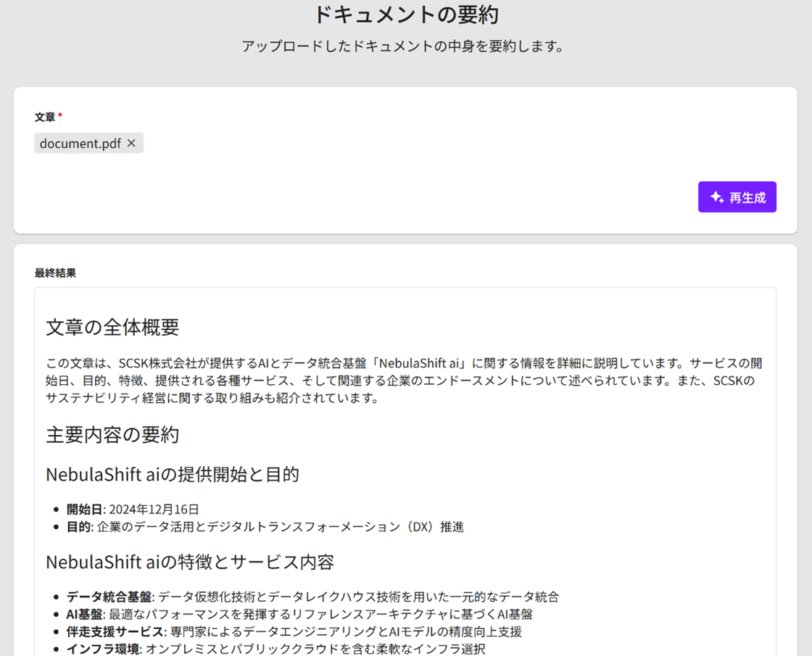The width and height of the screenshot is (812, 656).
Task: Click the overview paragraph starting この文章は
Action: pos(404,381)
